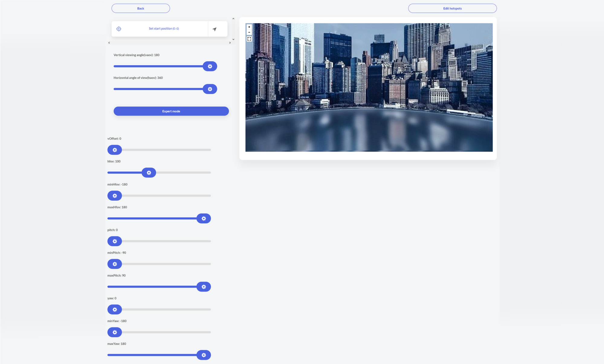This screenshot has width=604, height=364.
Task: Open Edit hotspots
Action: (x=452, y=8)
